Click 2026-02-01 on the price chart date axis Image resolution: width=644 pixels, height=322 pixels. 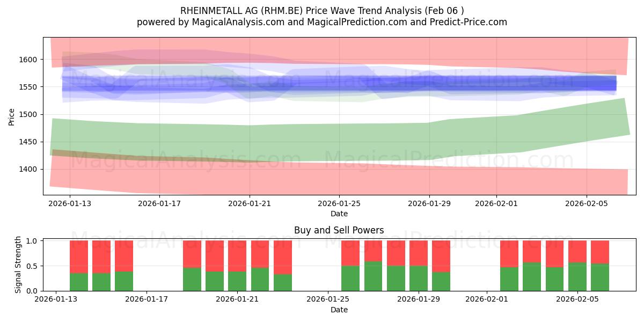click(x=496, y=203)
